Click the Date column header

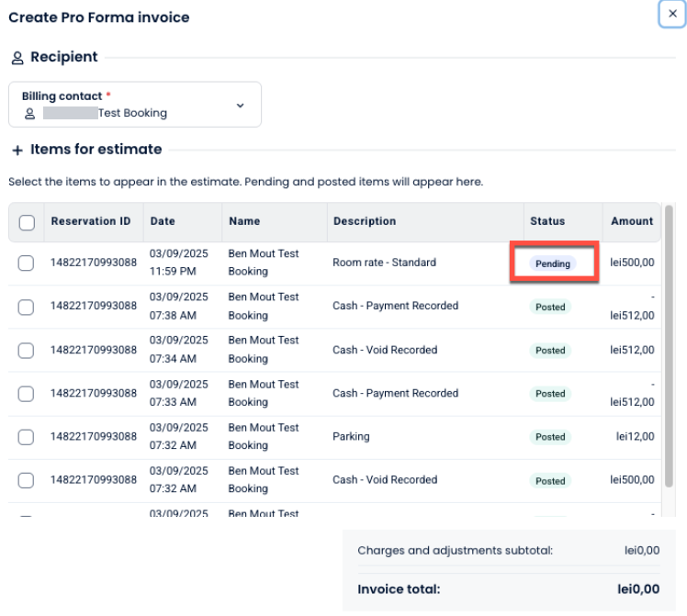[x=163, y=221]
